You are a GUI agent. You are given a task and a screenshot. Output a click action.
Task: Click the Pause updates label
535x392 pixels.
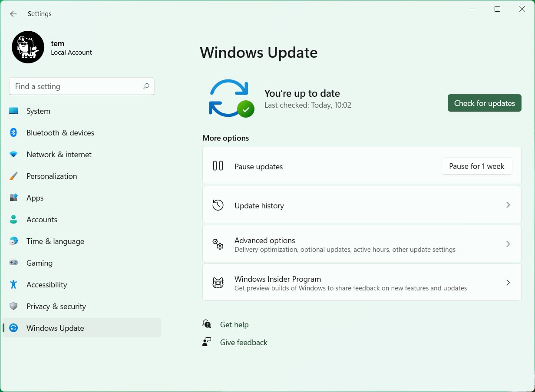[258, 167]
